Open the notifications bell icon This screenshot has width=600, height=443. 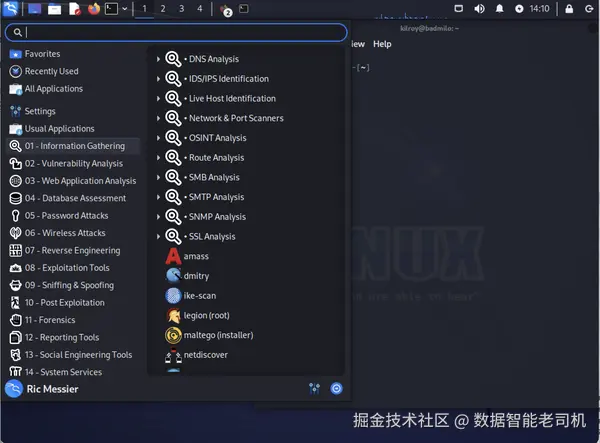(499, 8)
